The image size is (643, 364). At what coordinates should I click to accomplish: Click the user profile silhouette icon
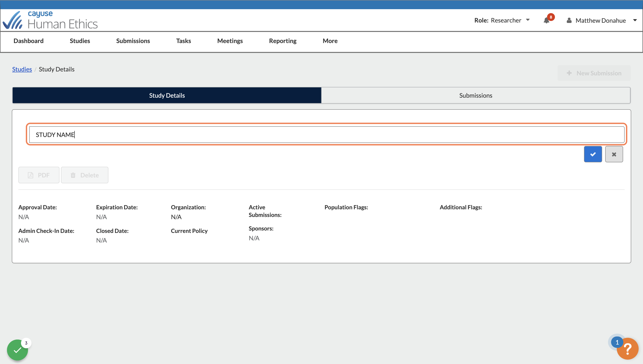coord(569,21)
